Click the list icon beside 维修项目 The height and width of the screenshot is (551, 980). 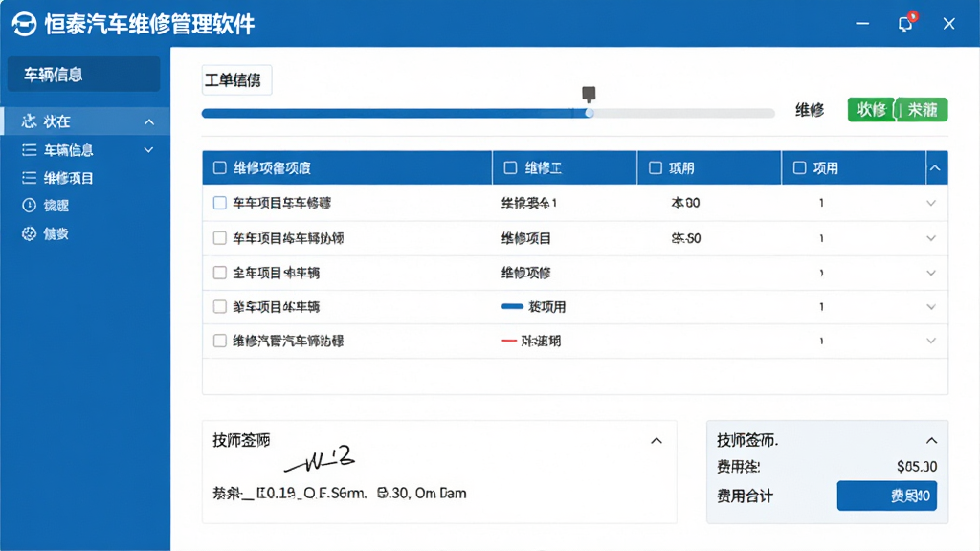(30, 178)
